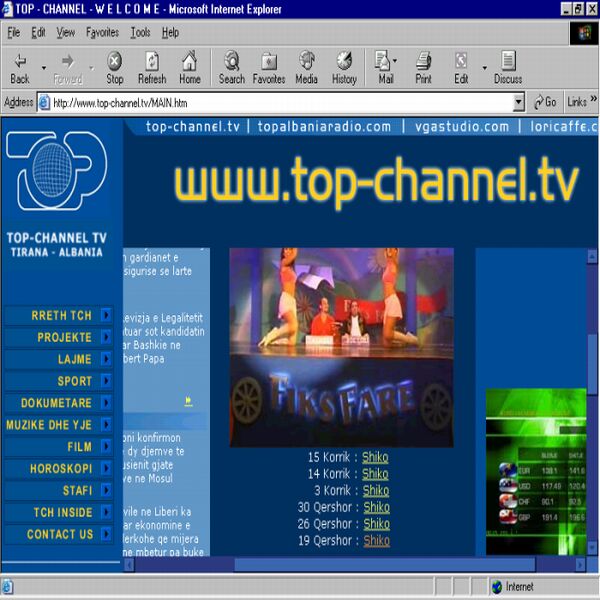Image resolution: width=600 pixels, height=600 pixels.
Task: Click the green currency exchange banner
Action: pyautogui.click(x=536, y=471)
